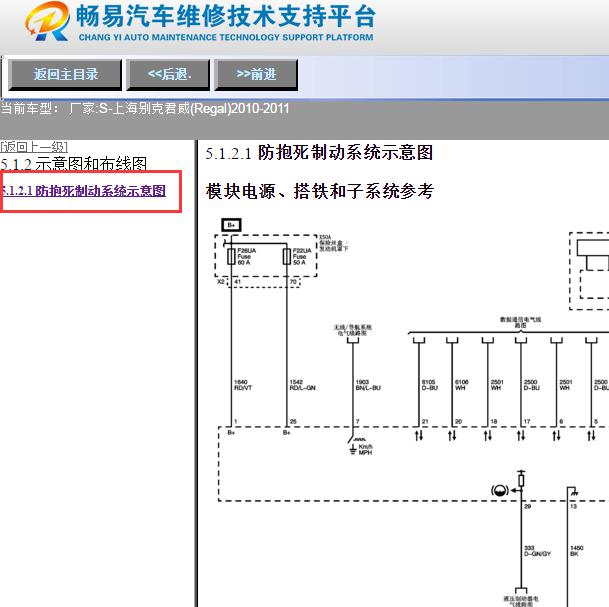Click the F22UA Fuse 50 A label
The width and height of the screenshot is (609, 607).
point(302,257)
